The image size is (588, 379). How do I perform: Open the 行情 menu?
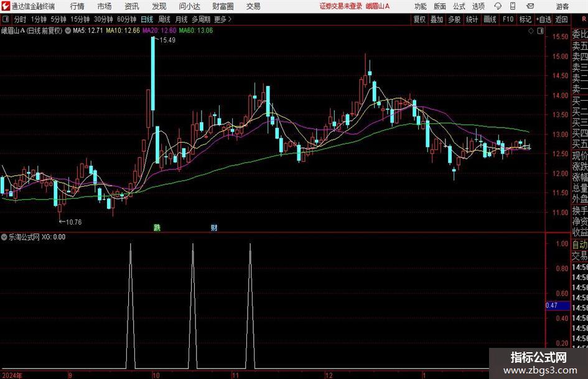(77, 6)
